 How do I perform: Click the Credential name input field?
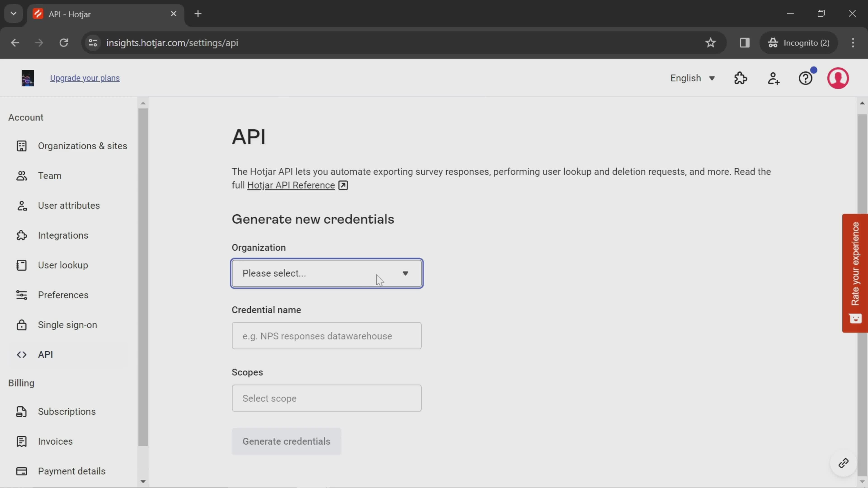[327, 336]
